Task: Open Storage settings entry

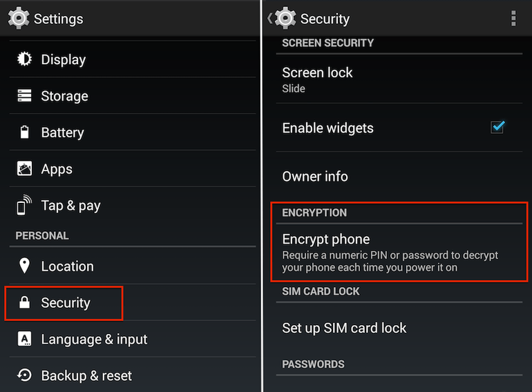Action: pos(64,96)
